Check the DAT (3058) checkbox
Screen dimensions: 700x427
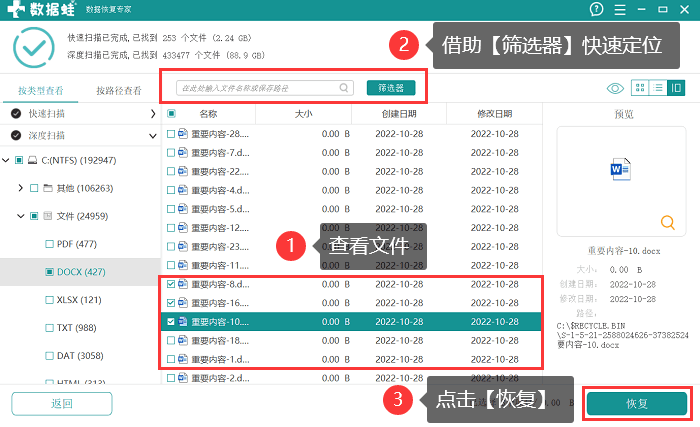pyautogui.click(x=49, y=356)
